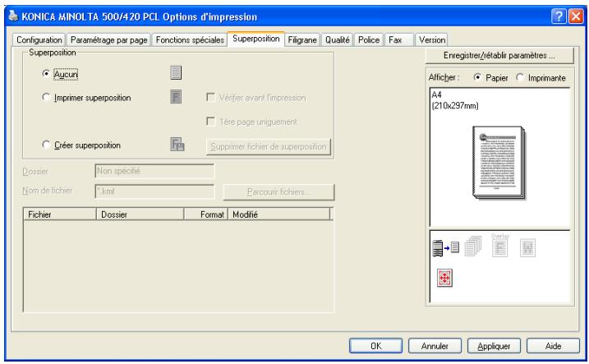Sort list by Format column header
This screenshot has width=589, height=364.
(205, 214)
